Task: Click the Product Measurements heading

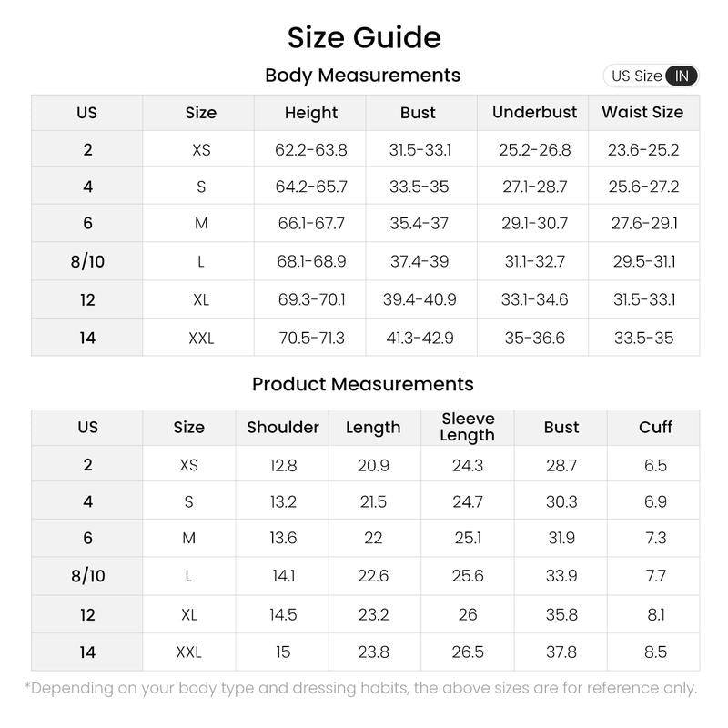Action: (362, 384)
